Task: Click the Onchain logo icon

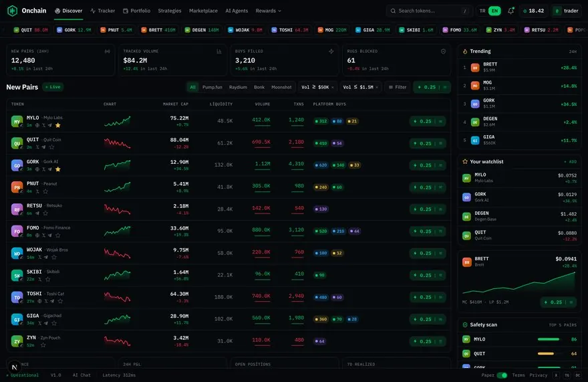Action: click(x=13, y=11)
